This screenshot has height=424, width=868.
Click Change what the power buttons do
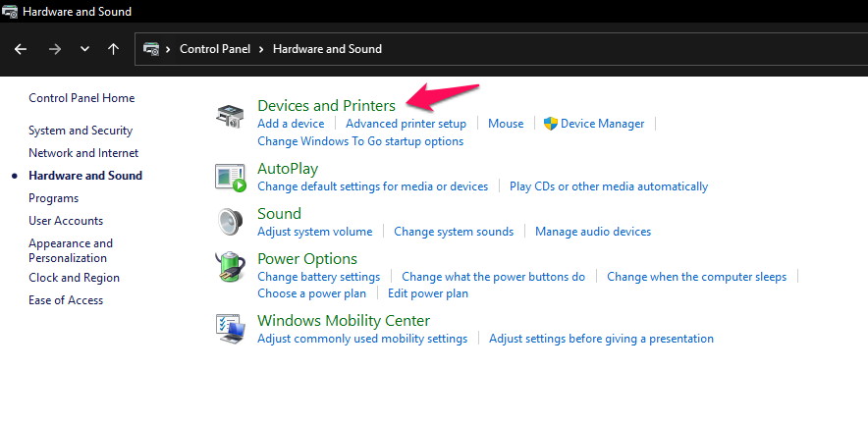pyautogui.click(x=493, y=277)
